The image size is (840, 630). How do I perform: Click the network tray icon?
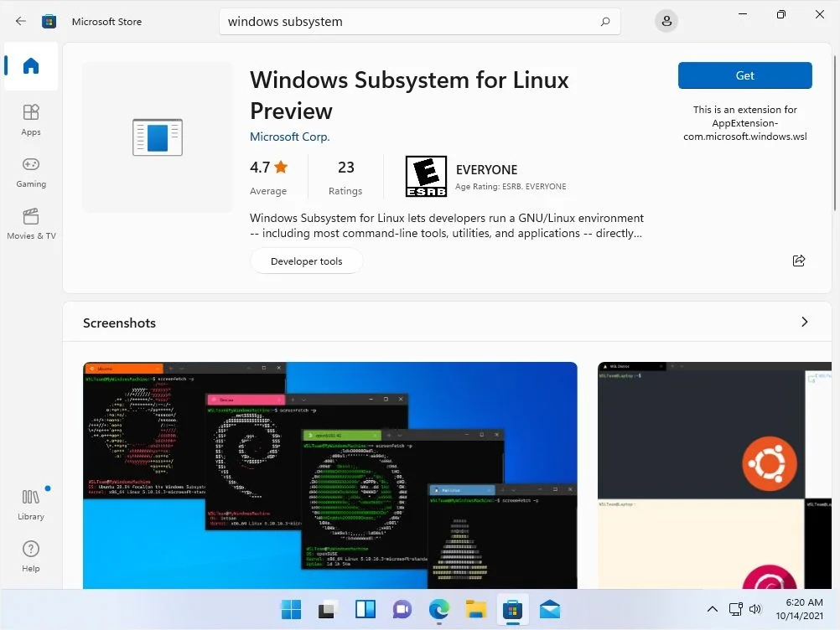[x=735, y=609]
